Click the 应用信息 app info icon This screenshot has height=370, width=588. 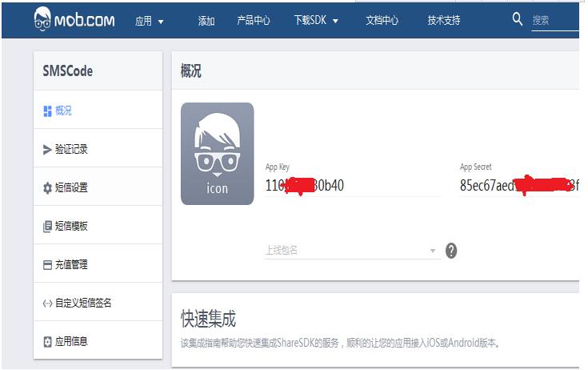(47, 342)
